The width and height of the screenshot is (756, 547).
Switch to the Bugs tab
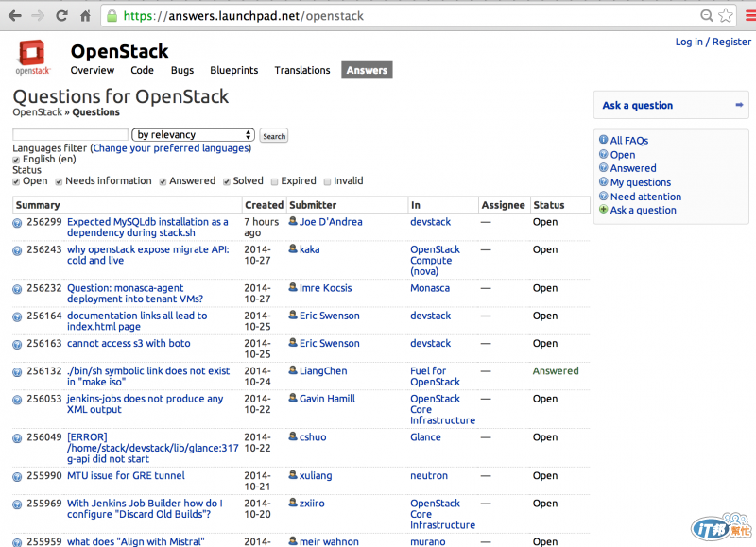click(x=182, y=70)
